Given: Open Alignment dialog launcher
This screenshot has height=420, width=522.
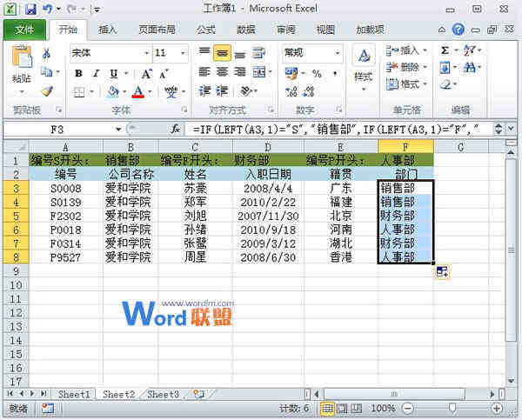Looking at the screenshot, I should pyautogui.click(x=271, y=110).
